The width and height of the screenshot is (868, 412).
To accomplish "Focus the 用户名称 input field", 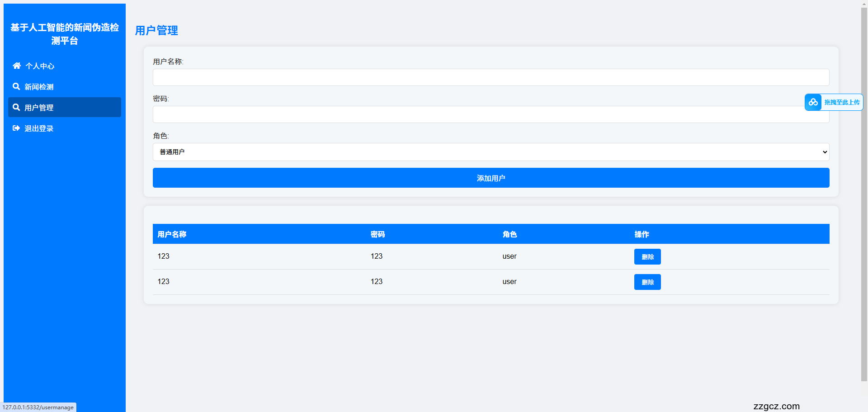I will (x=491, y=77).
